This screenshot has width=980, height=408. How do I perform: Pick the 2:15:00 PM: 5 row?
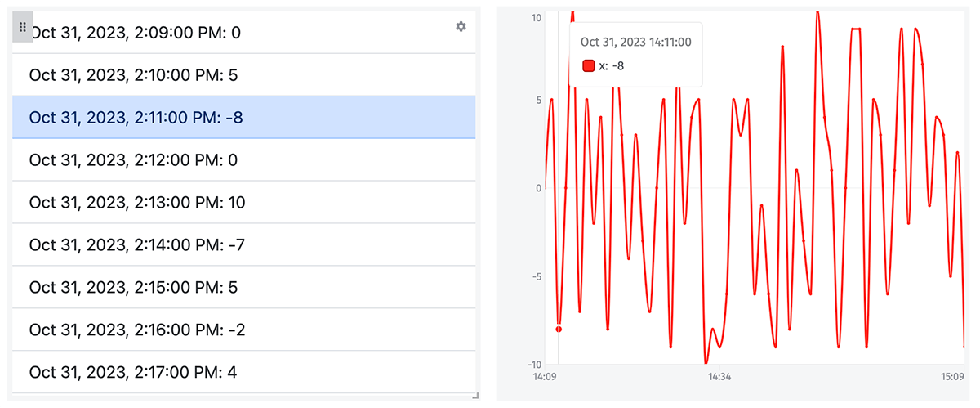[244, 288]
